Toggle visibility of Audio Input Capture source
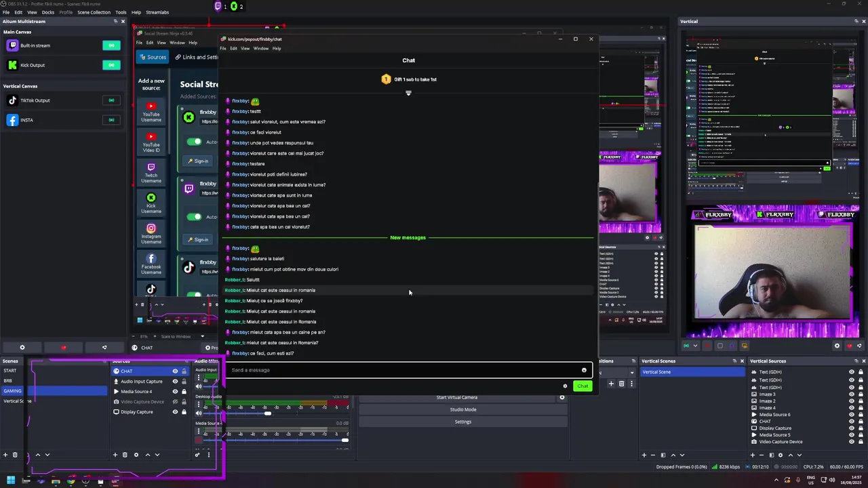 (x=175, y=382)
